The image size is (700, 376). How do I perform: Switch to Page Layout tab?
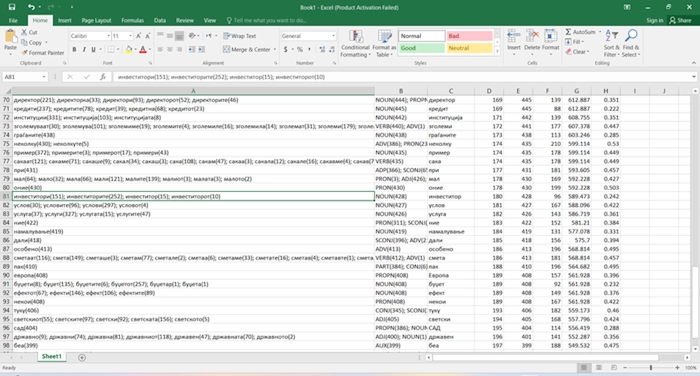96,20
